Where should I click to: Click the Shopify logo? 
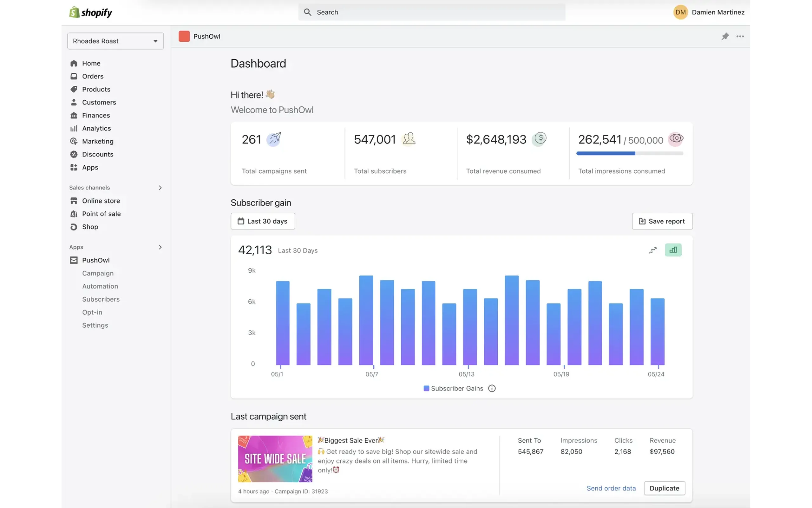pos(91,12)
